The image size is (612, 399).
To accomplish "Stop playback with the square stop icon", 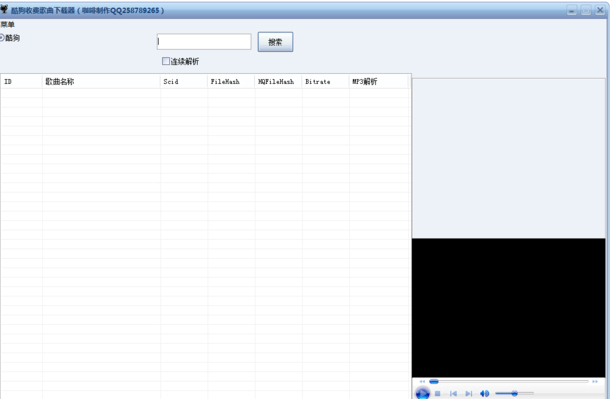I will (438, 394).
